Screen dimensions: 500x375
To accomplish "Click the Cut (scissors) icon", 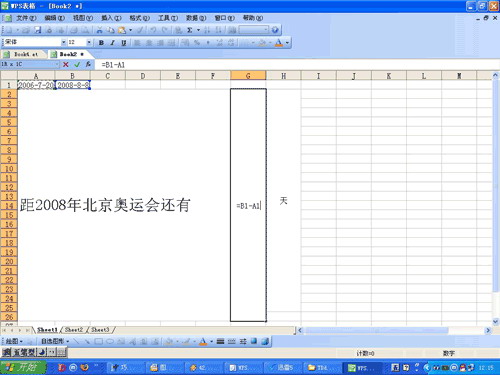I will click(99, 30).
